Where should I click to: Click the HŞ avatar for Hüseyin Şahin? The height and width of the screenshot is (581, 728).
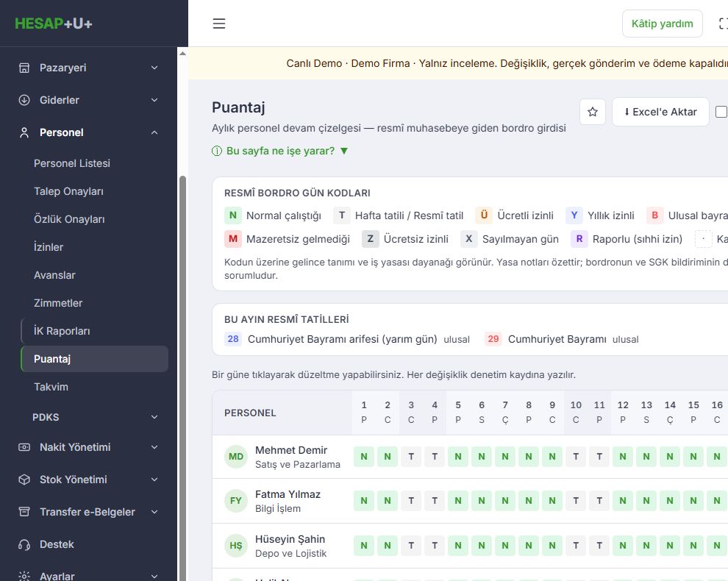(236, 545)
